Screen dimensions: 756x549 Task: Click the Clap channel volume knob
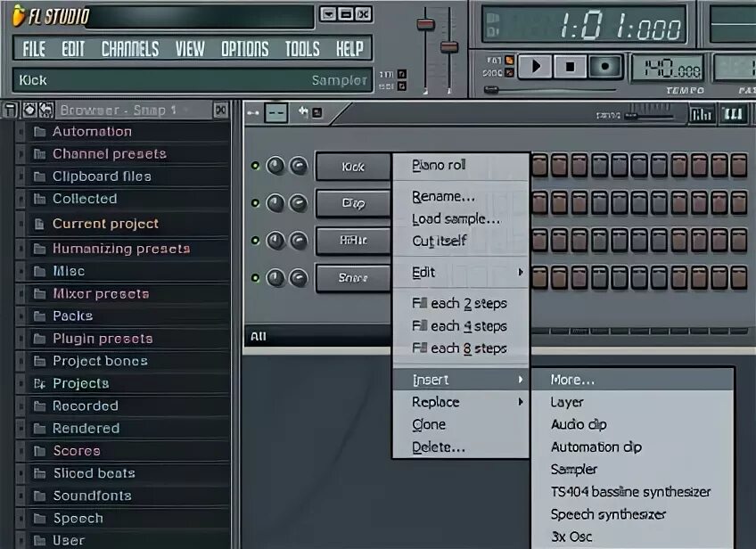tap(299, 203)
